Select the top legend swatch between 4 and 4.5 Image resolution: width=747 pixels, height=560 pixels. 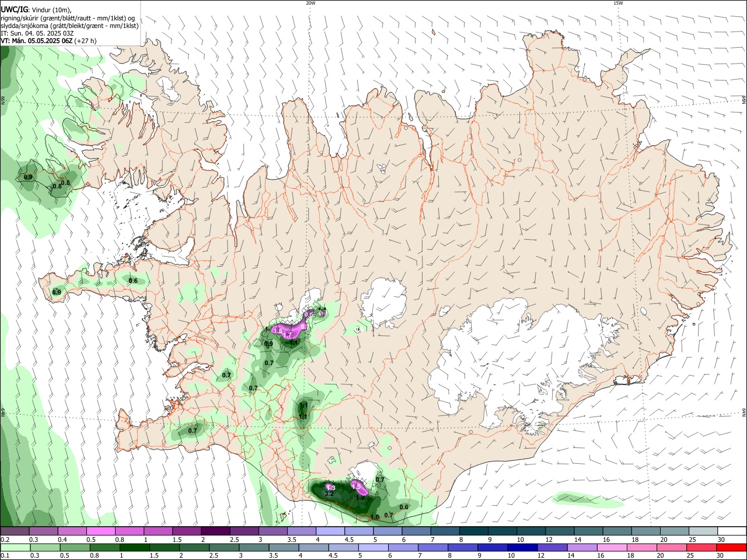(330, 531)
